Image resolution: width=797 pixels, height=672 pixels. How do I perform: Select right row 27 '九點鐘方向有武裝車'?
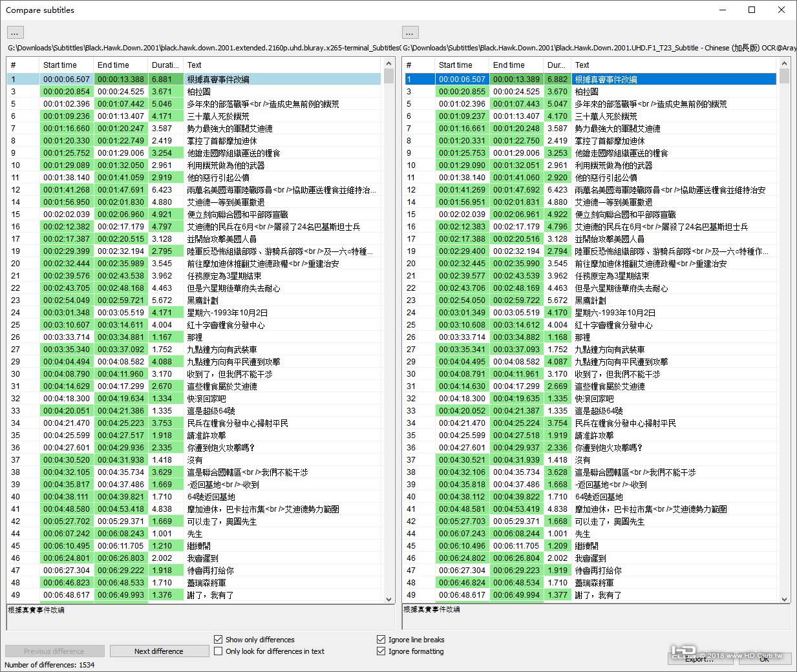click(610, 350)
